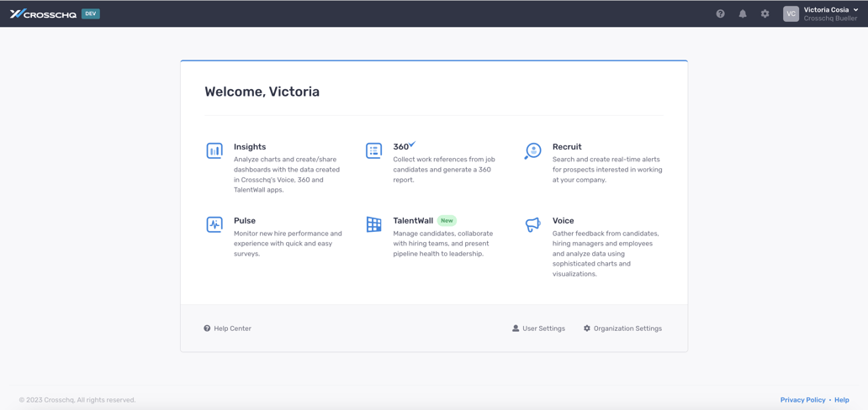
Task: Click the Insights bar chart icon
Action: coord(214,150)
